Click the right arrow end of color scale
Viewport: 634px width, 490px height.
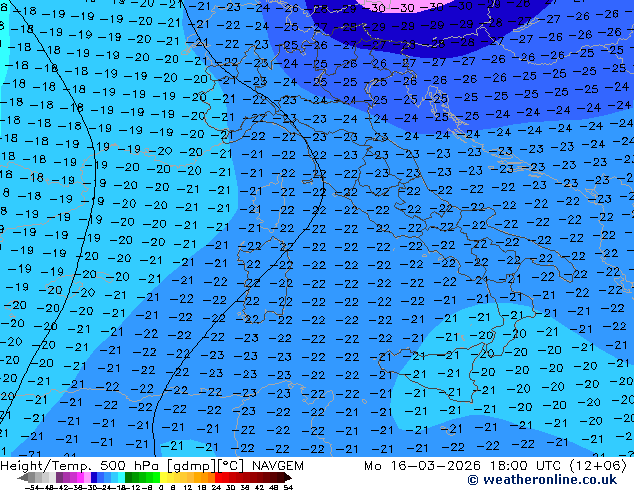(287, 477)
